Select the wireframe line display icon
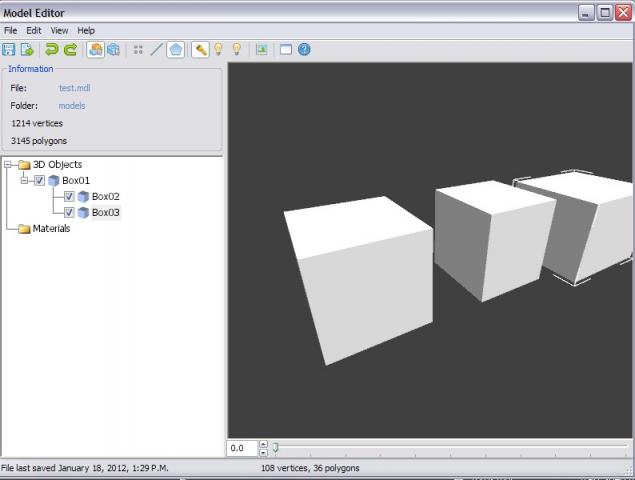The height and width of the screenshot is (480, 635). [x=156, y=49]
